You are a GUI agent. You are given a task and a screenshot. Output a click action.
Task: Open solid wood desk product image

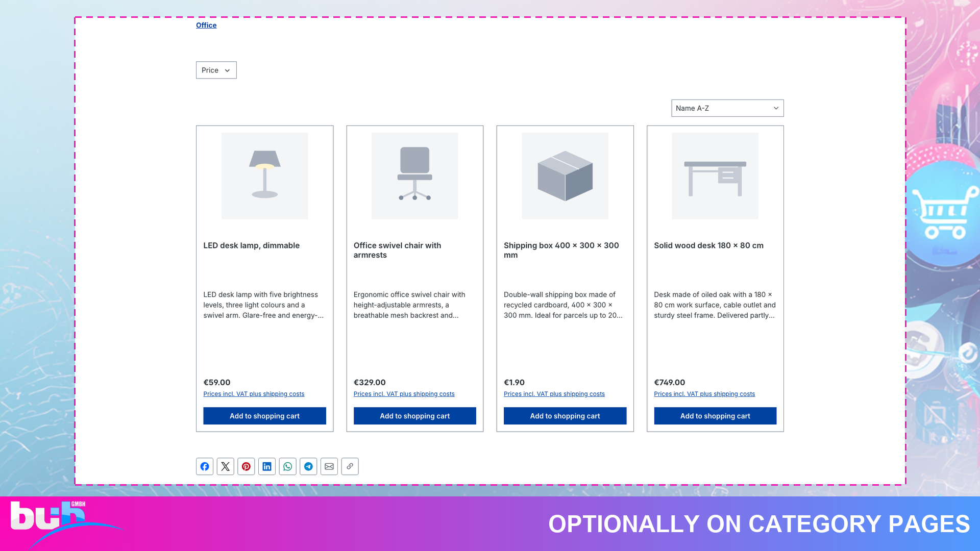tap(715, 176)
